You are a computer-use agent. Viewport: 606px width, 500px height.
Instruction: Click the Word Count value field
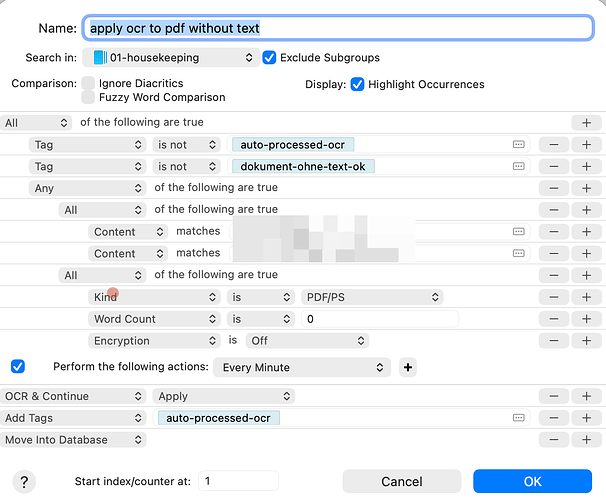click(380, 319)
